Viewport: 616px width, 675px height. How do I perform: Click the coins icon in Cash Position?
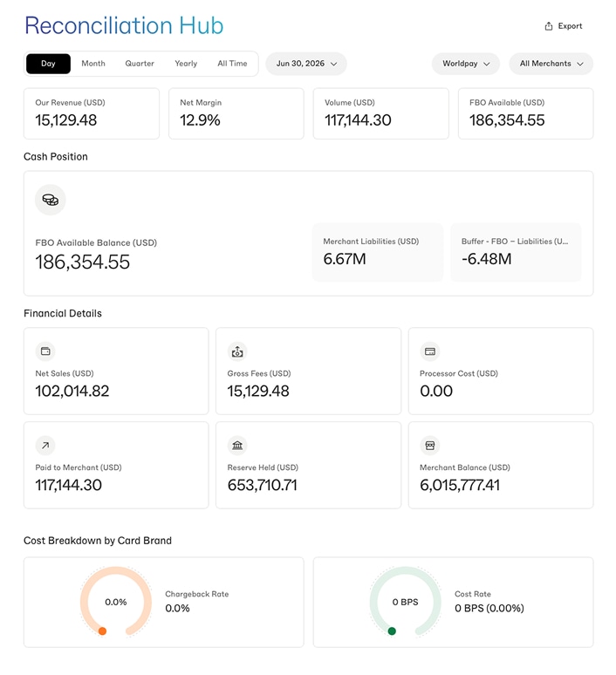51,200
